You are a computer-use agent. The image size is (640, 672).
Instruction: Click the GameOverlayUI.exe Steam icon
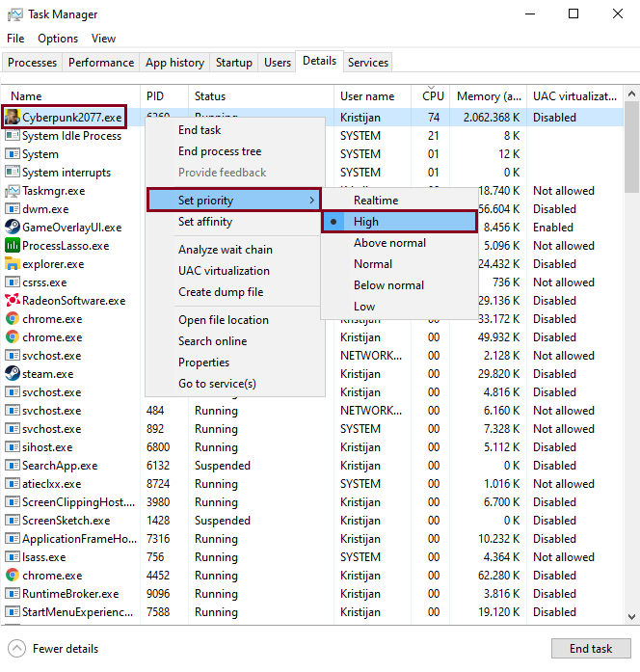pyautogui.click(x=13, y=228)
